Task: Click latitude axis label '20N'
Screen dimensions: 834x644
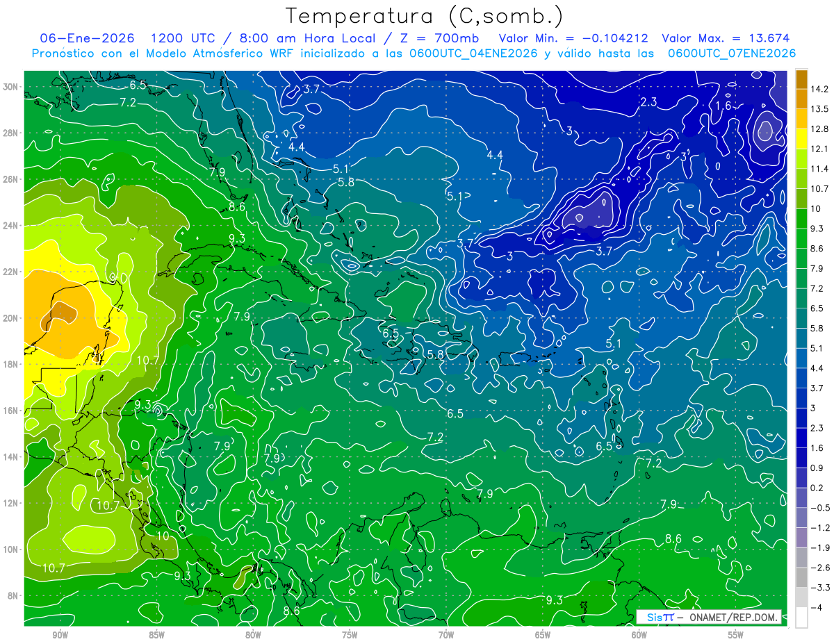Action: click(x=10, y=318)
